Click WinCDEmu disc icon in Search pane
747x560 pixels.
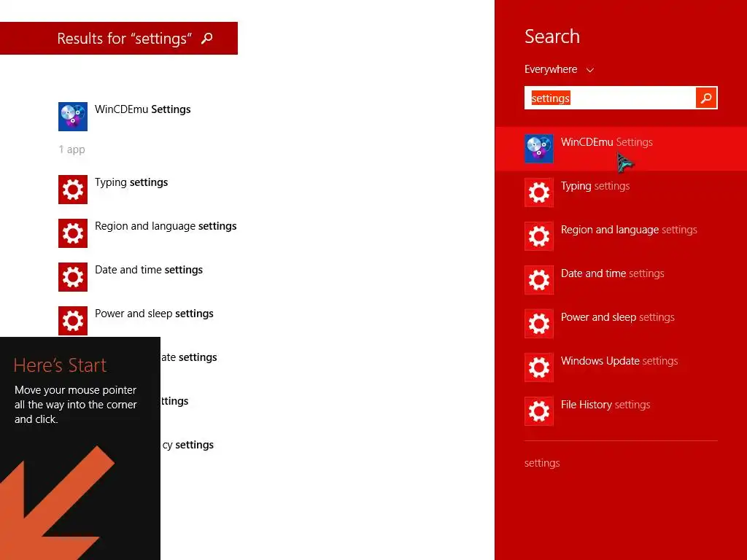(x=539, y=149)
